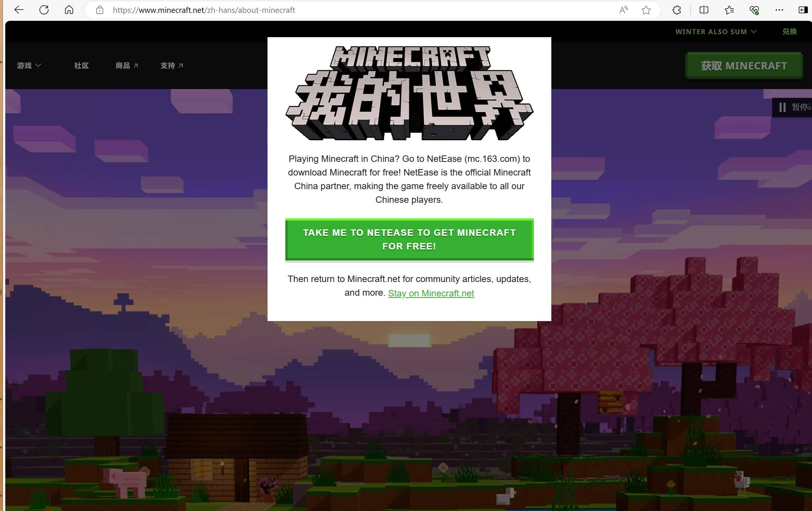812x511 pixels.
Task: Click Stay on Minecraft.net link
Action: (x=431, y=293)
